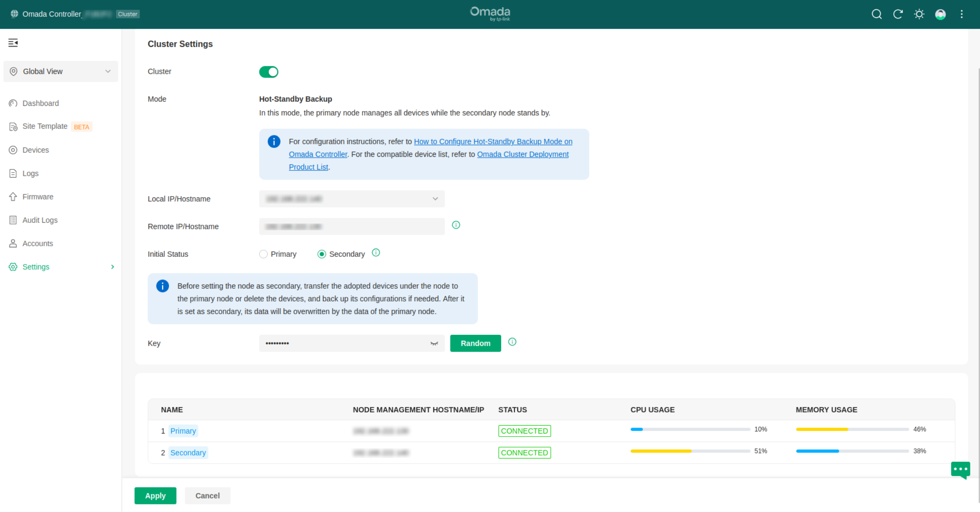Viewport: 980px width, 512px height.
Task: Click Primary node CPU usage bar
Action: pos(690,429)
